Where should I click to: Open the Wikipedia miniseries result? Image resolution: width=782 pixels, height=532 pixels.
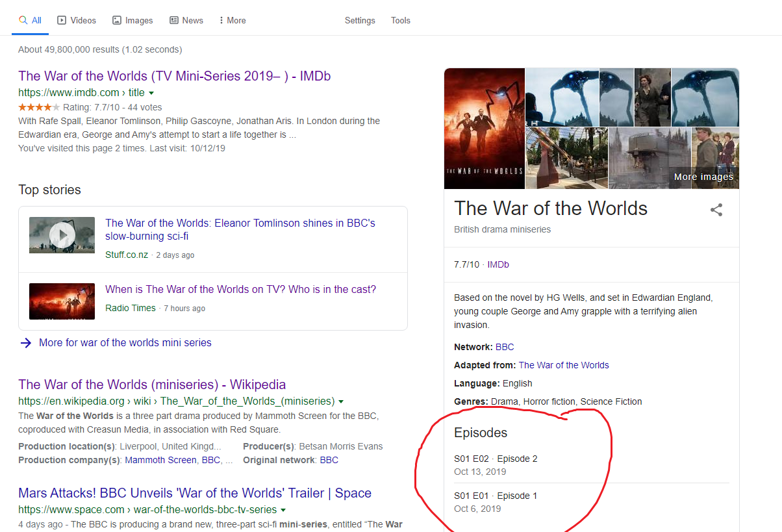[152, 384]
